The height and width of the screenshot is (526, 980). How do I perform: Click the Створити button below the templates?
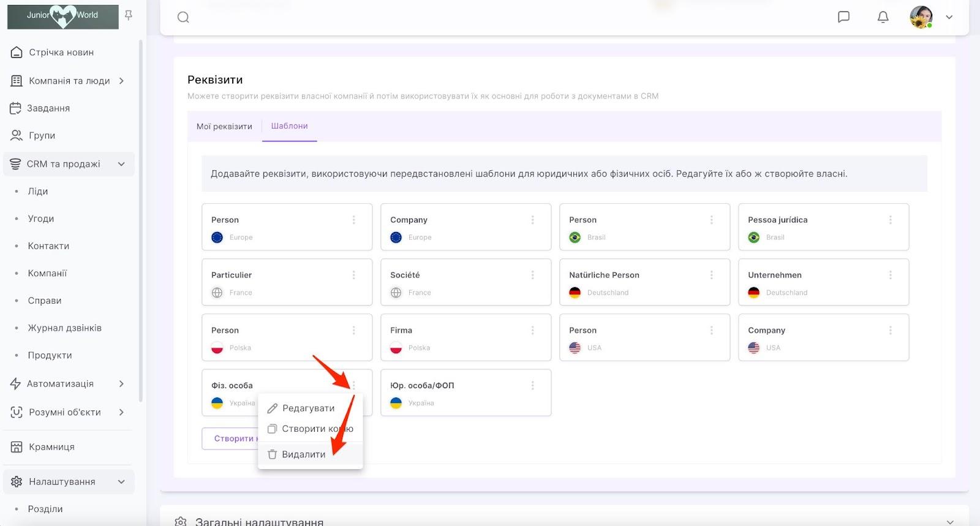(231, 438)
